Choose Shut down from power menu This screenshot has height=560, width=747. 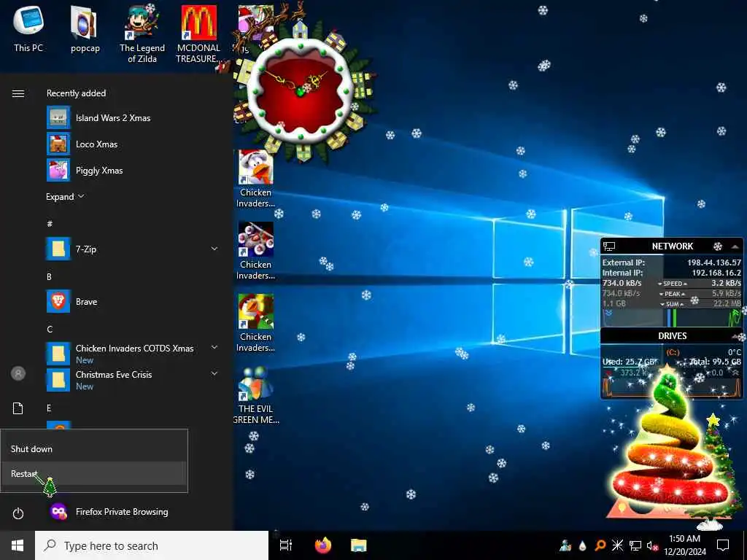click(x=94, y=448)
